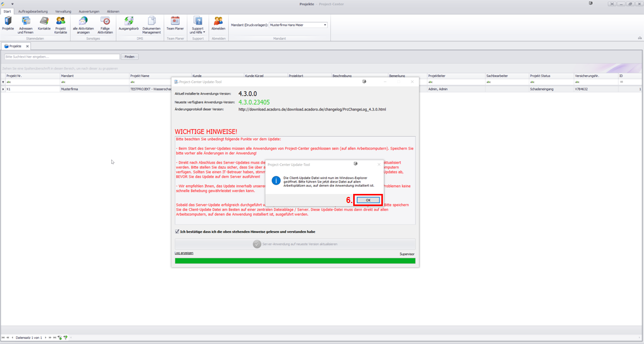Open Adressen und Firmen

point(26,24)
